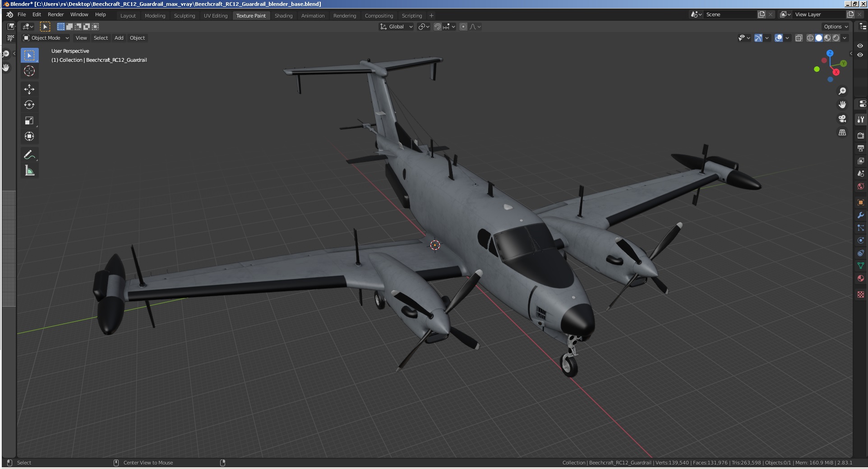Image resolution: width=868 pixels, height=469 pixels.
Task: Switch to Material Preview shading
Action: pos(827,38)
